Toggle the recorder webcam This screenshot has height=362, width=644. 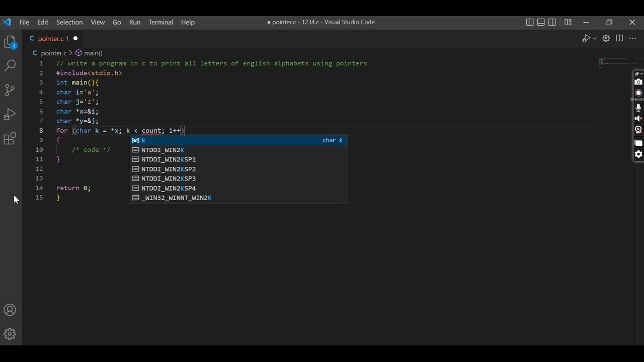(x=638, y=130)
